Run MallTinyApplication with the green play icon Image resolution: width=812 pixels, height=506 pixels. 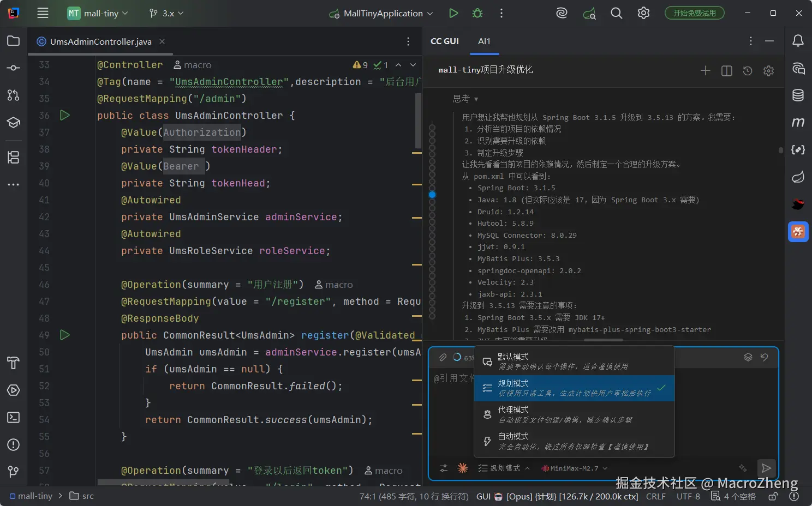tap(453, 13)
